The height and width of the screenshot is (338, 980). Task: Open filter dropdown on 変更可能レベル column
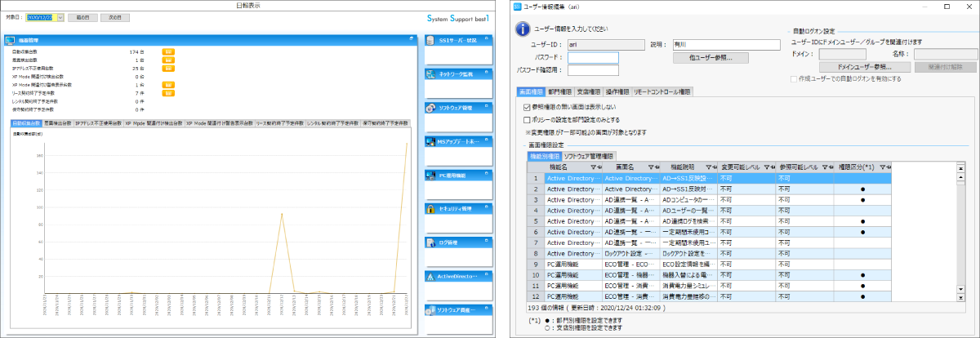pos(767,167)
